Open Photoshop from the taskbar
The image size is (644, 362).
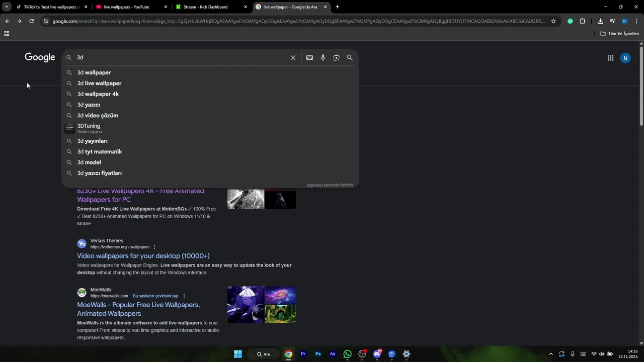tap(318, 354)
